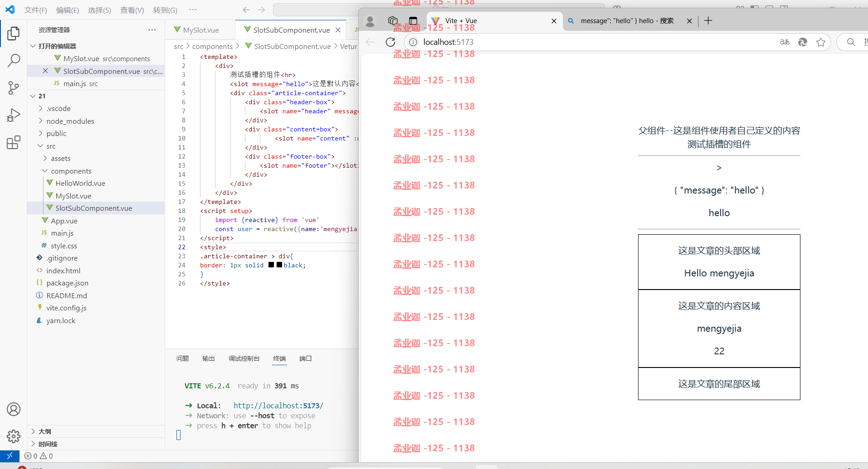Switch to the Output panel tab
Screen dimensions: 868x469
(209, 358)
